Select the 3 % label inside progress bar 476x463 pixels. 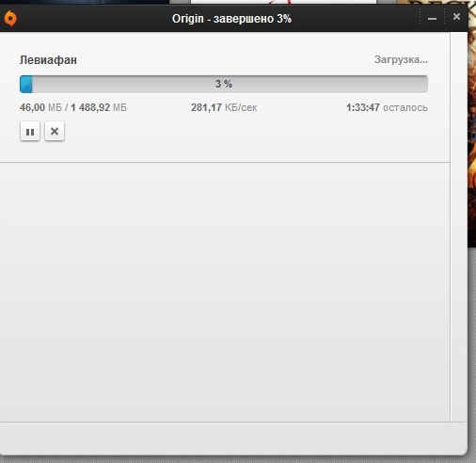(224, 84)
